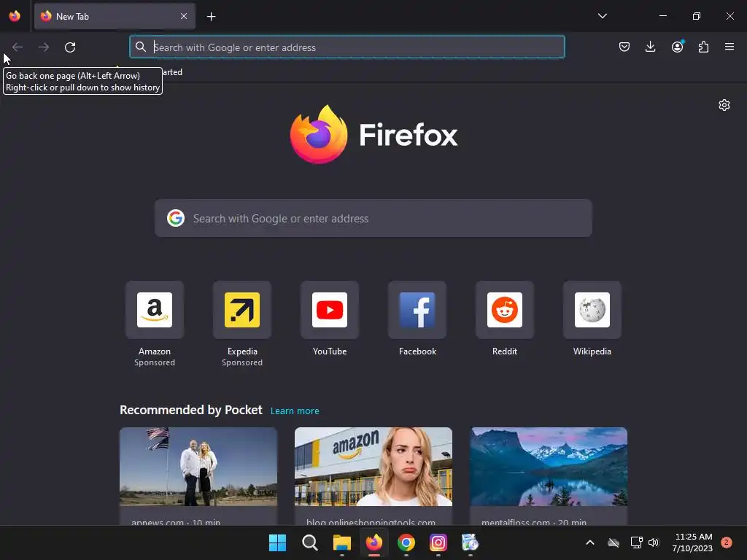Open the Expedia sponsored shortcut tile
This screenshot has width=747, height=560.
pos(242,309)
